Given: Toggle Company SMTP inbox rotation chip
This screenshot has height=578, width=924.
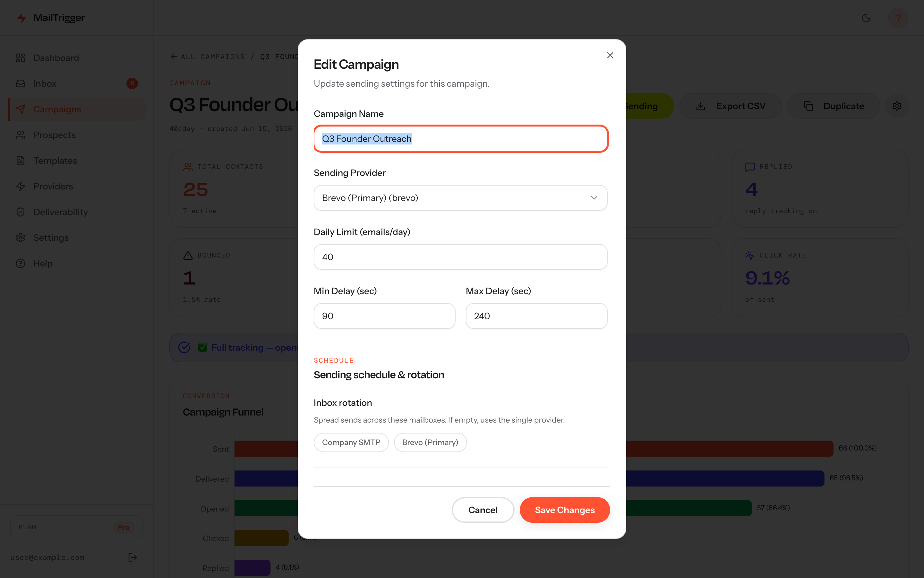Looking at the screenshot, I should (351, 442).
